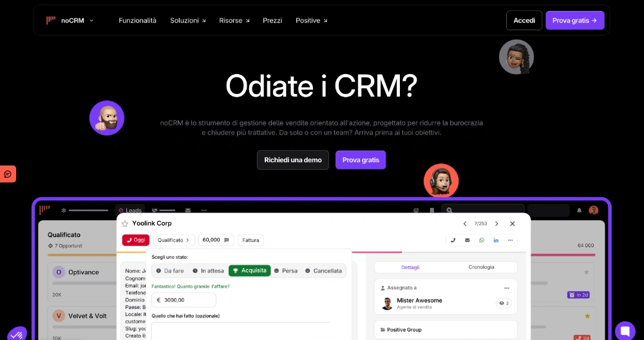Go to the next lead arrow
The image size is (644, 340).
497,223
